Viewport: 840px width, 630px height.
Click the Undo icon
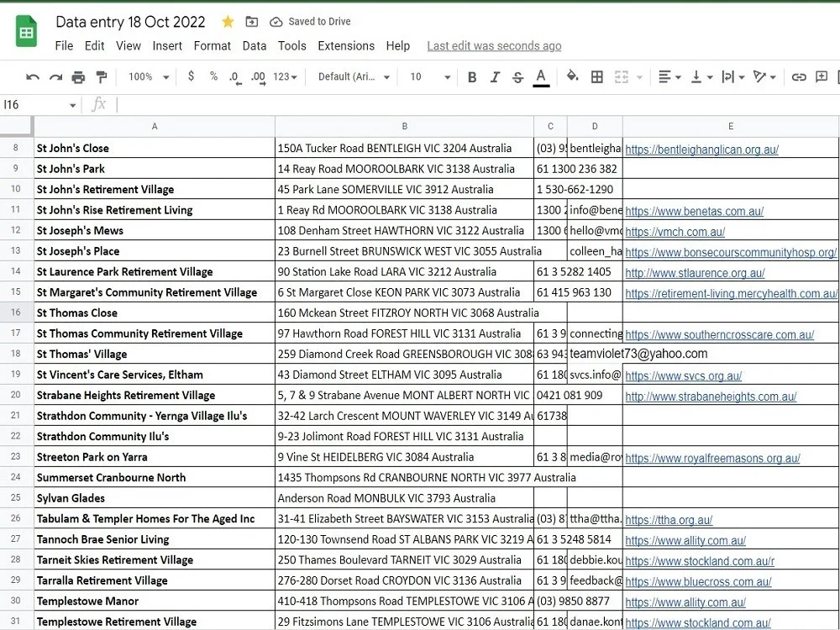[x=33, y=77]
